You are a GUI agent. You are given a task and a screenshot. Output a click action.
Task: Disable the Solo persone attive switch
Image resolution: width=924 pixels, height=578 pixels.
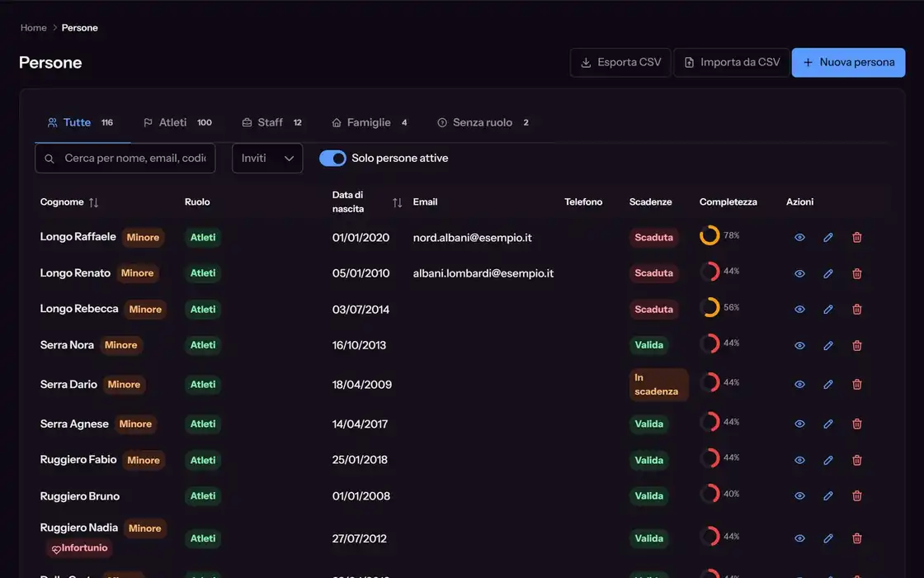(x=332, y=158)
